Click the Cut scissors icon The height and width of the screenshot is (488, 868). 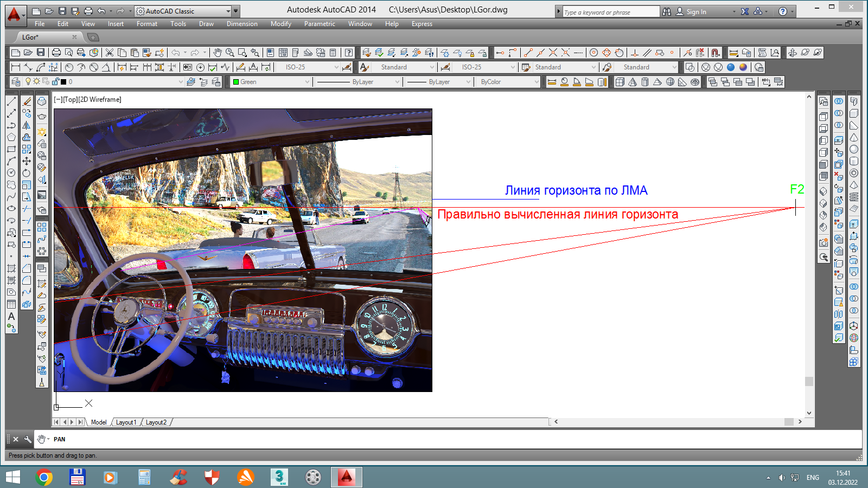pos(110,53)
